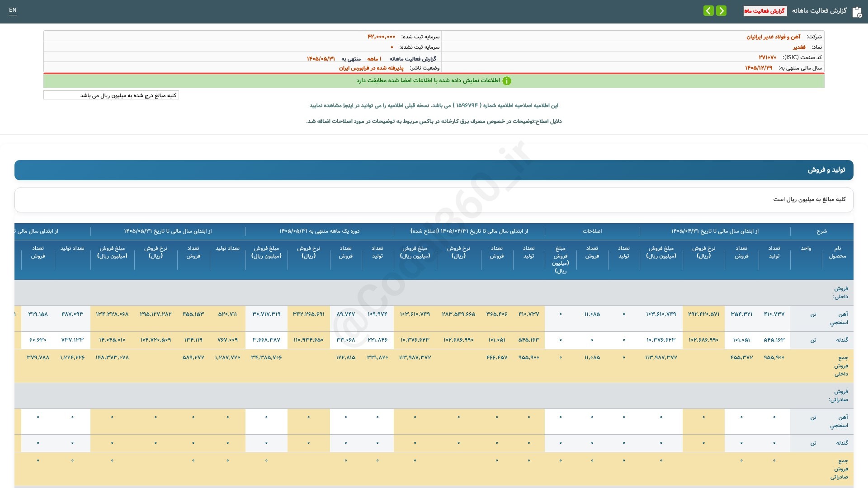Select monthly production cell ۱۰۹,۹۷۴

pyautogui.click(x=377, y=314)
